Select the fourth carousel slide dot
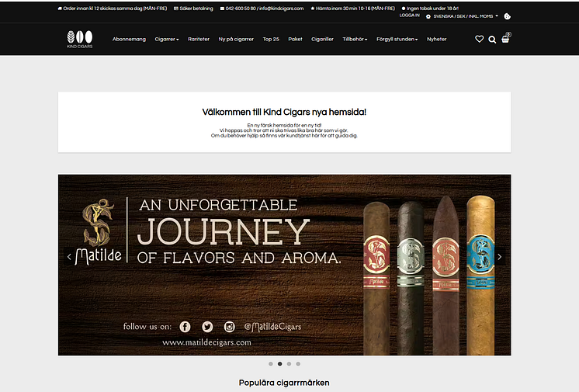 point(298,364)
